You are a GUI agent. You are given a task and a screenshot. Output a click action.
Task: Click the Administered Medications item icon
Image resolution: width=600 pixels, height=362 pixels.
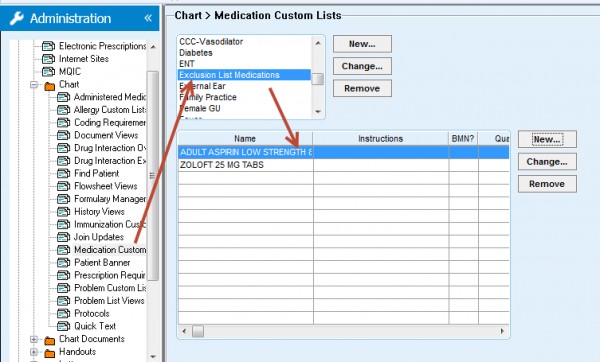coord(63,97)
